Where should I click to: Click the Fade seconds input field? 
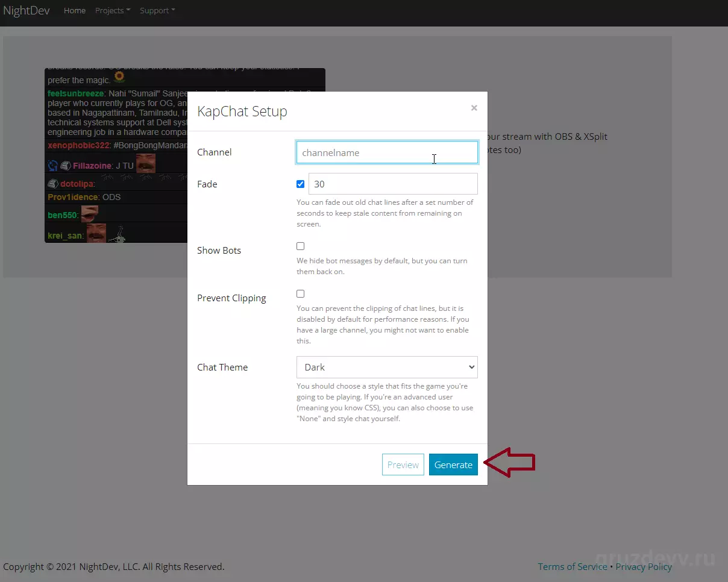pyautogui.click(x=393, y=184)
